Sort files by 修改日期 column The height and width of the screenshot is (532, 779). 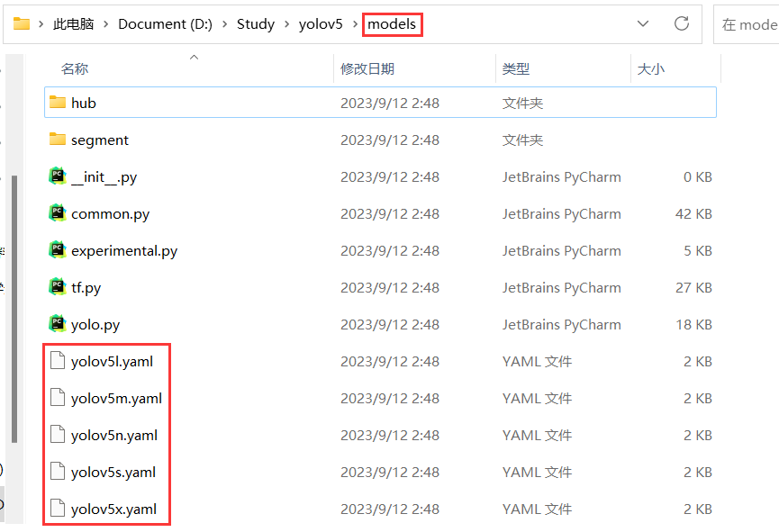(367, 68)
